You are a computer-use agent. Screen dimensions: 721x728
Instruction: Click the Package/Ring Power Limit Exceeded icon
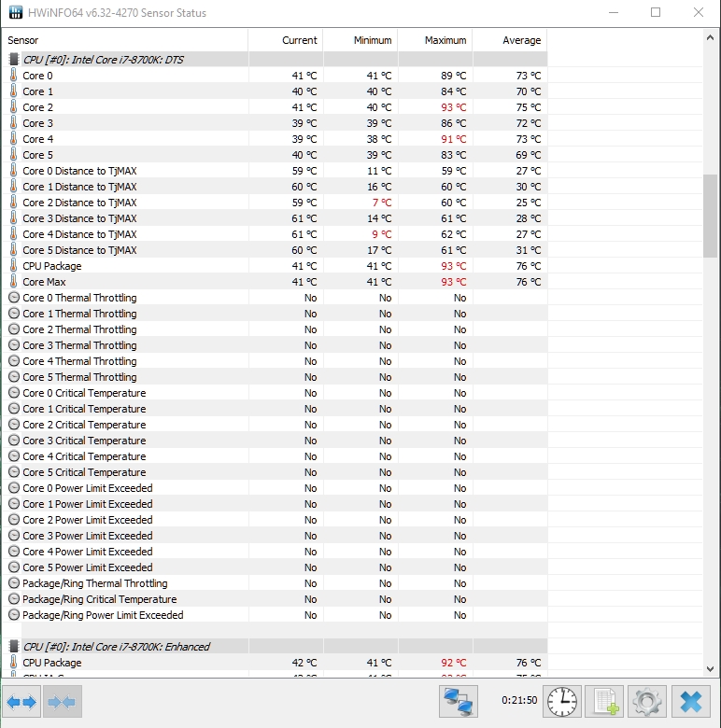(14, 615)
